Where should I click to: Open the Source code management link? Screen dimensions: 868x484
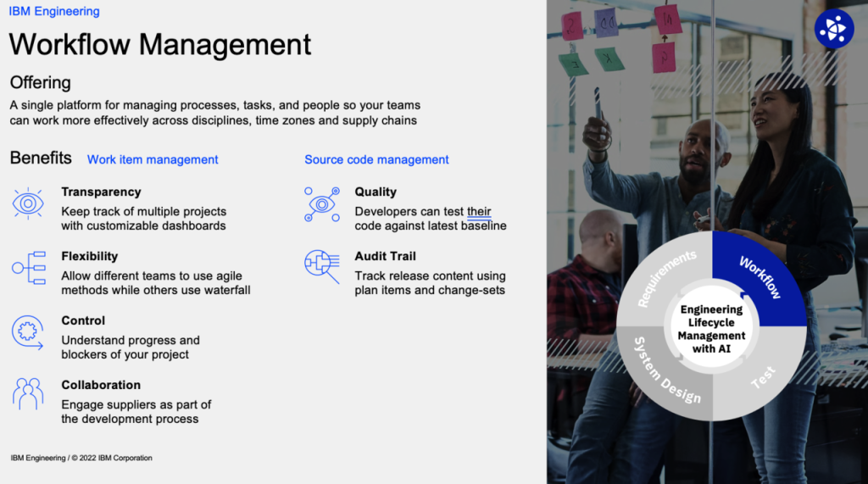376,159
